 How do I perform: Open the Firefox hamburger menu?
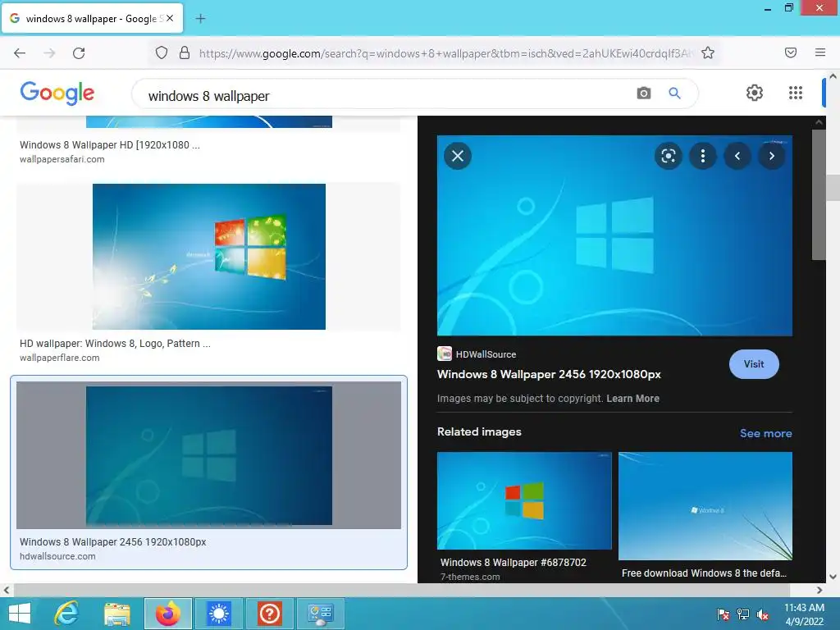(820, 52)
